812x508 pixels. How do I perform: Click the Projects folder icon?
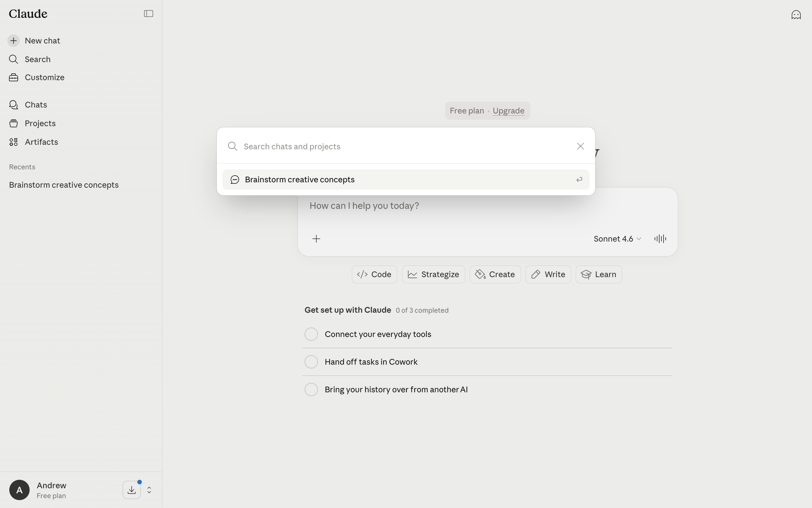pos(14,123)
